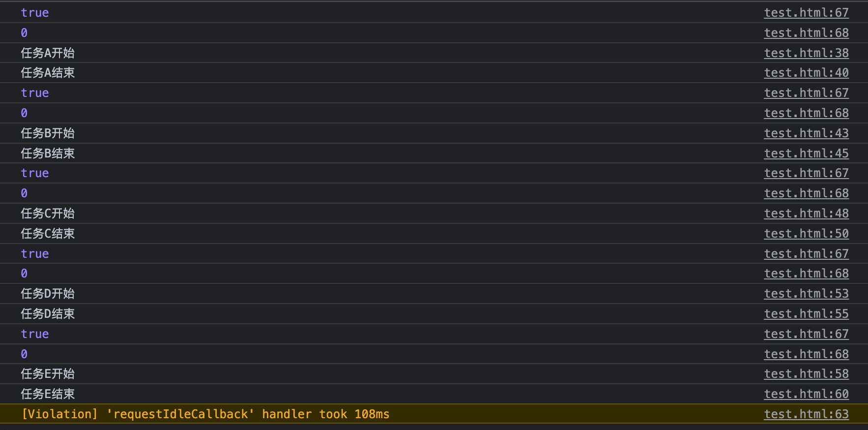The width and height of the screenshot is (868, 430).
Task: Open test.html:63 link on Violation row
Action: coord(806,414)
